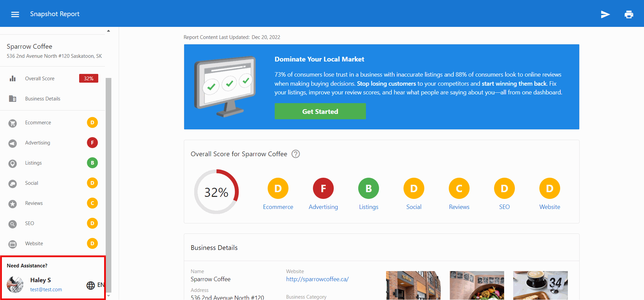Open Ecommerce section from sidebar label
The width and height of the screenshot is (644, 300).
(x=38, y=123)
